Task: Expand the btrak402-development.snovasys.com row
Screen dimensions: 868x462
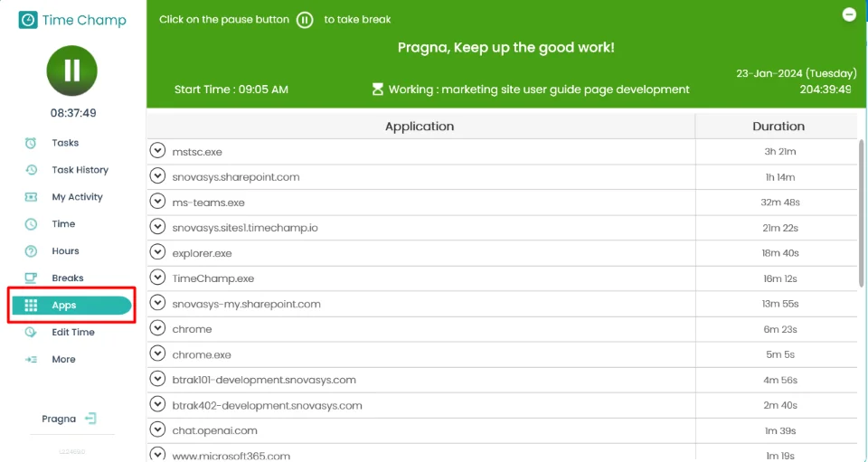Action: coord(157,404)
